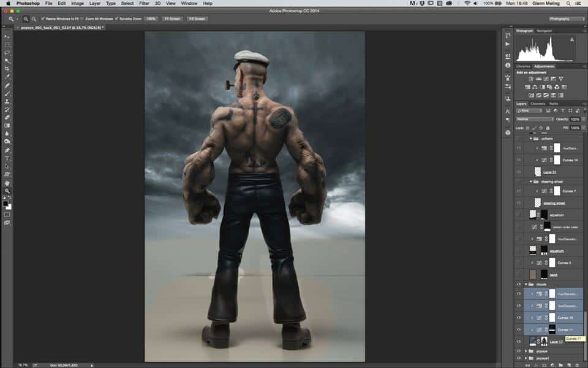Screen dimensions: 588x368
Task: Select the Type tool in the toolbox
Action: point(7,158)
